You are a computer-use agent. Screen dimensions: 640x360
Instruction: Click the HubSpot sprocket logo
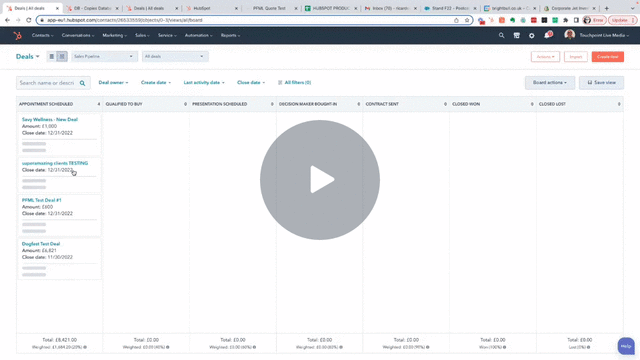(18, 36)
